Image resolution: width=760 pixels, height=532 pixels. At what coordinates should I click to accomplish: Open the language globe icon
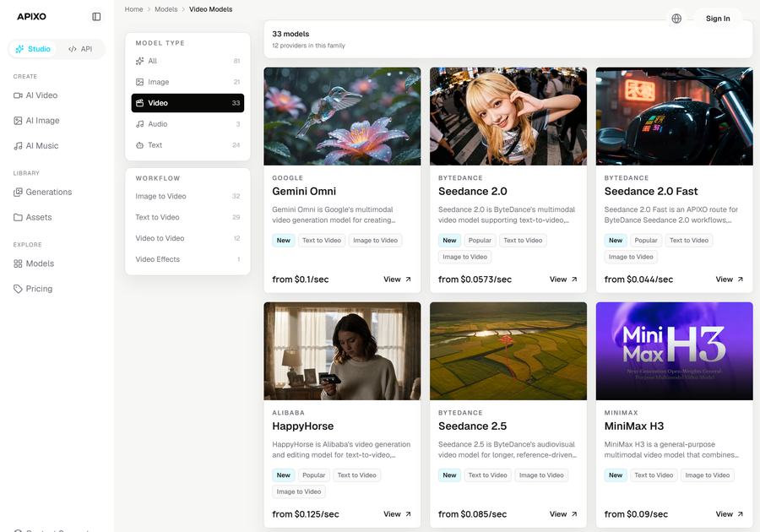pyautogui.click(x=676, y=19)
